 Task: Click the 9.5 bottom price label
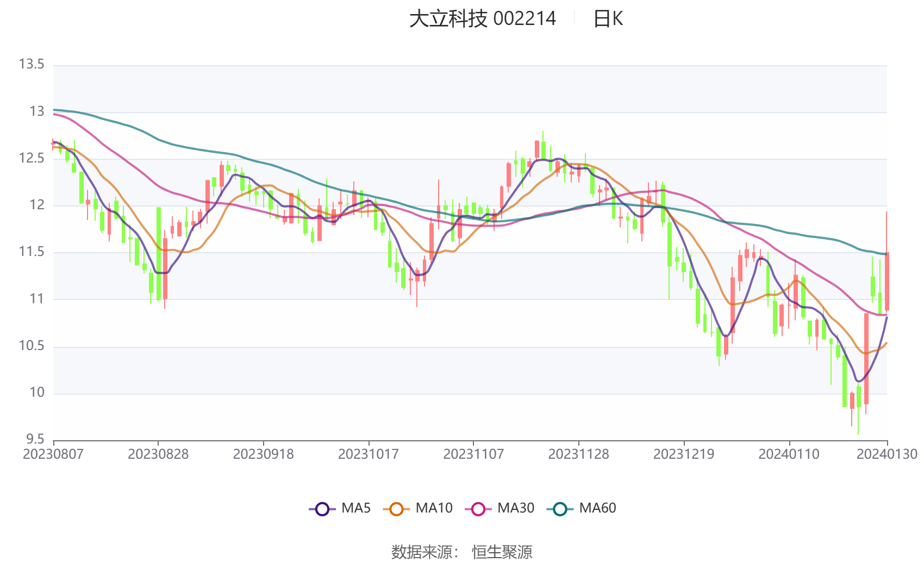[x=35, y=439]
